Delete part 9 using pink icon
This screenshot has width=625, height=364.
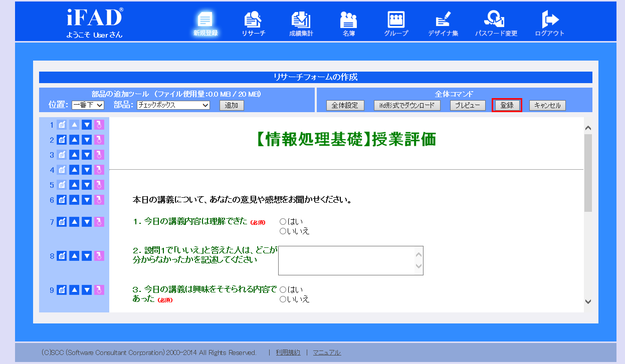99,290
